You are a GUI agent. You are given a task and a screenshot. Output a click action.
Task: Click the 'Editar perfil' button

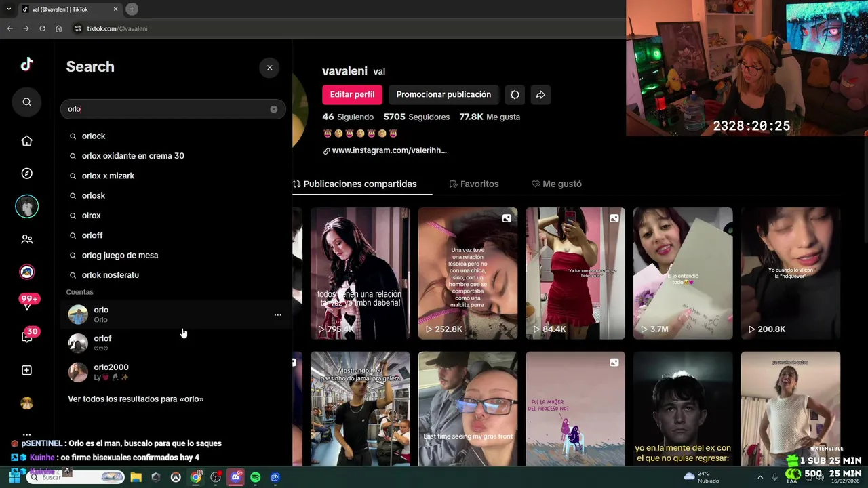(x=352, y=95)
